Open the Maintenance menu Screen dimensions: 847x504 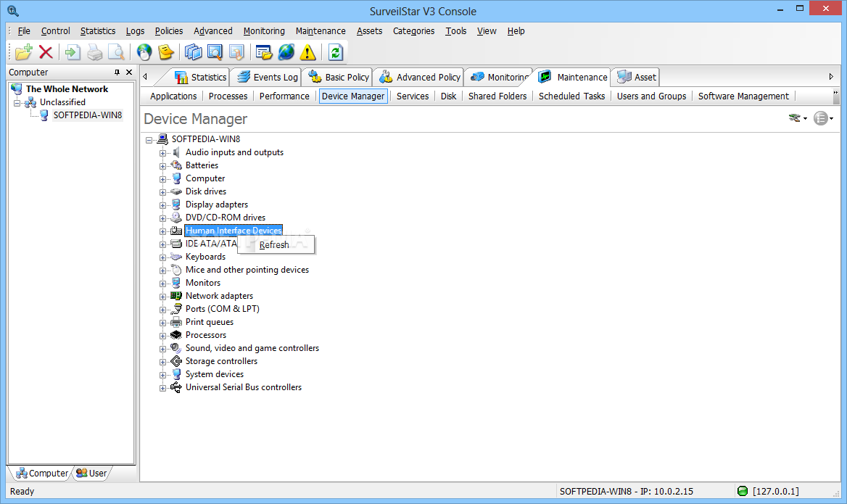(x=321, y=30)
